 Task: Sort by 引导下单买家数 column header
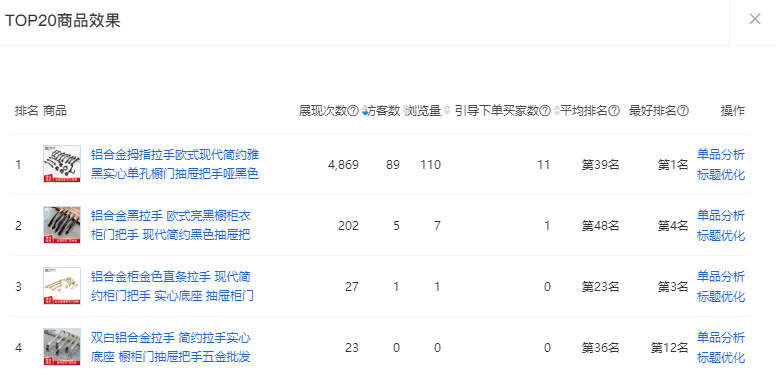497,111
